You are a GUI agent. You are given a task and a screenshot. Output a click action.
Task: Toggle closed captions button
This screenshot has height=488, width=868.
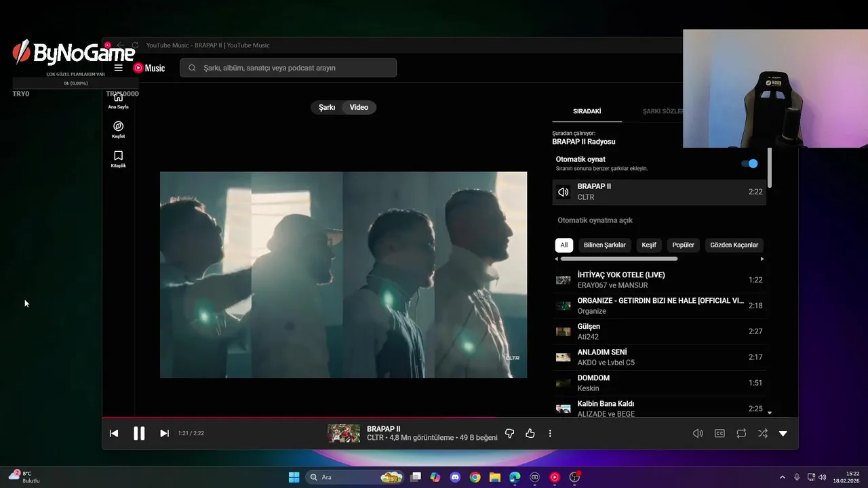tap(719, 433)
